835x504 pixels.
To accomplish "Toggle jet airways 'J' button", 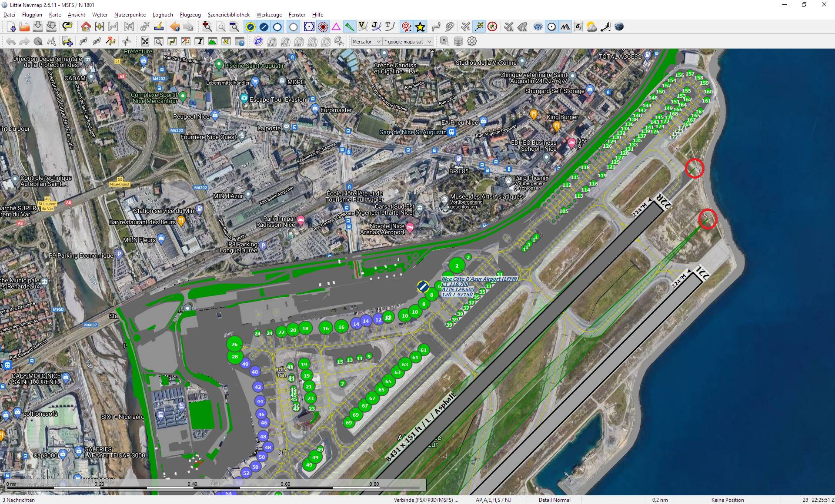I will point(375,27).
